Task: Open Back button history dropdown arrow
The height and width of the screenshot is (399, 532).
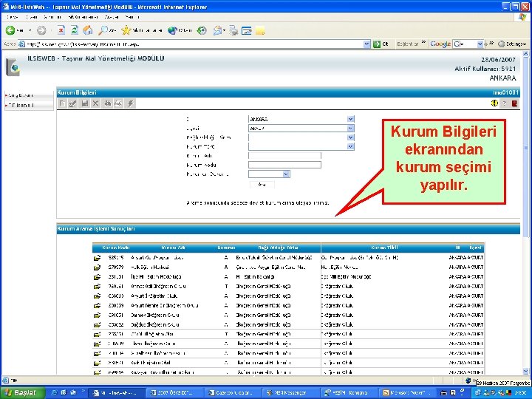Action: coord(30,31)
